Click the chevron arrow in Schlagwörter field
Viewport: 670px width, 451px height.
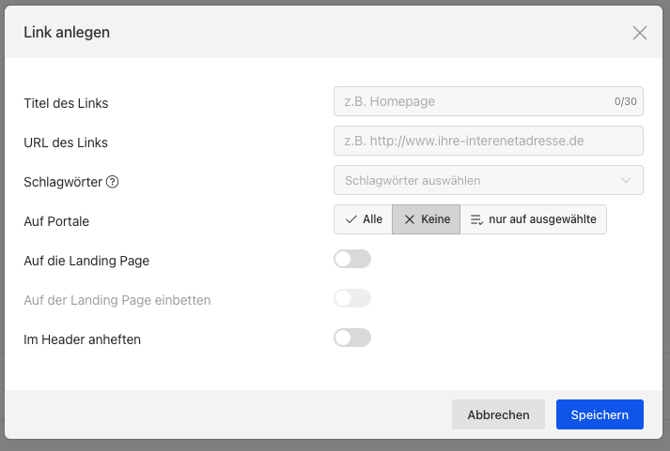(626, 181)
